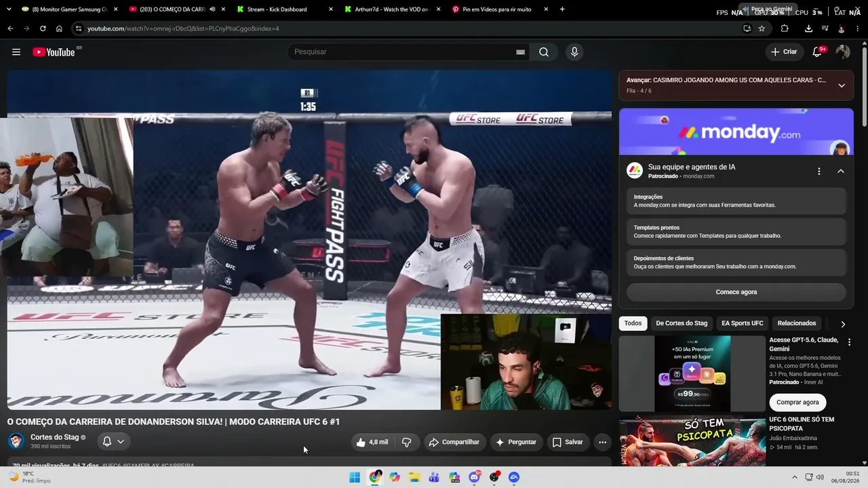Select the Todos filter chip

click(x=633, y=323)
